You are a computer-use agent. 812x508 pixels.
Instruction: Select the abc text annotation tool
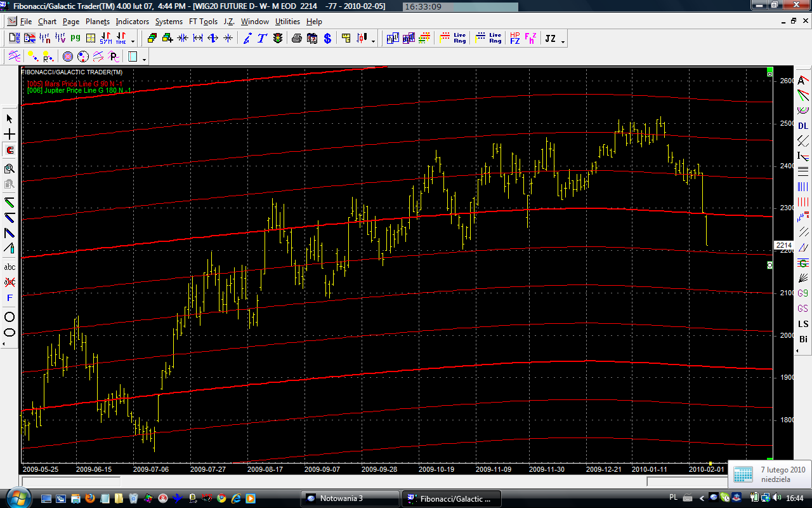coord(10,267)
